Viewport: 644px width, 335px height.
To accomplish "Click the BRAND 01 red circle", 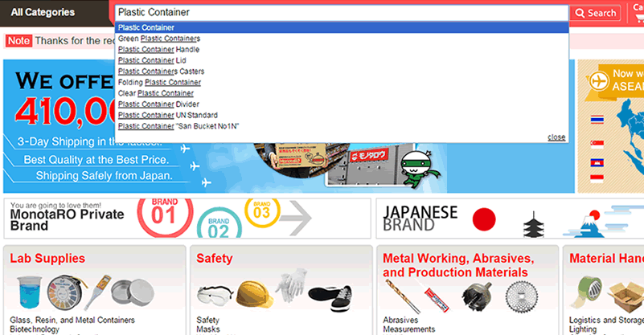I will click(165, 216).
